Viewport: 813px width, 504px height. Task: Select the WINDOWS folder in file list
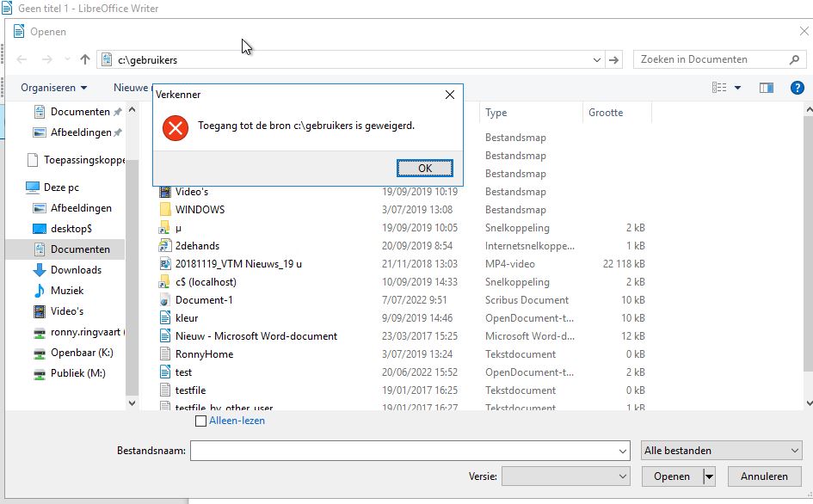pyautogui.click(x=200, y=210)
